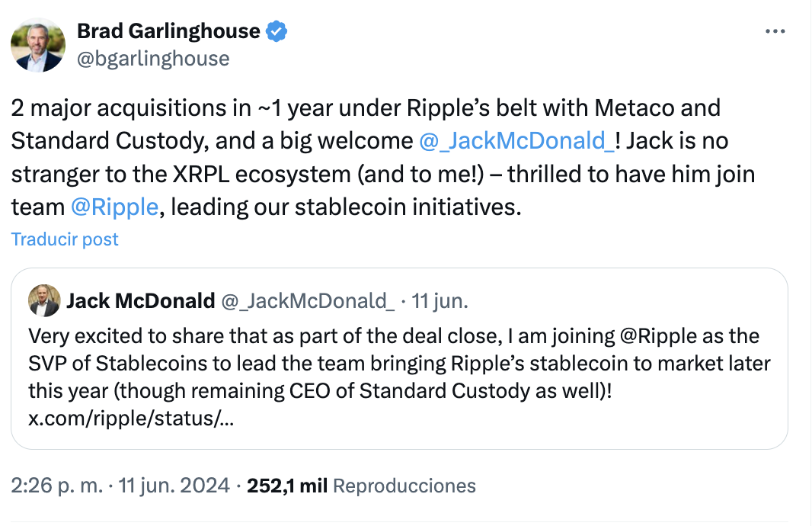Open the x.com/ripple/status link
Image resolution: width=812 pixels, height=526 pixels.
131,420
